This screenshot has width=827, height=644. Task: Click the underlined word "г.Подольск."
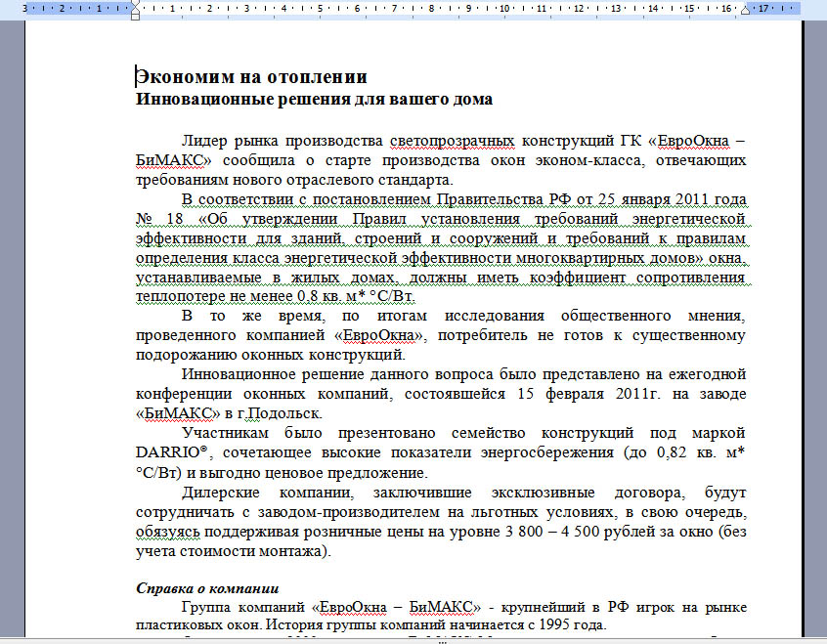coord(280,413)
